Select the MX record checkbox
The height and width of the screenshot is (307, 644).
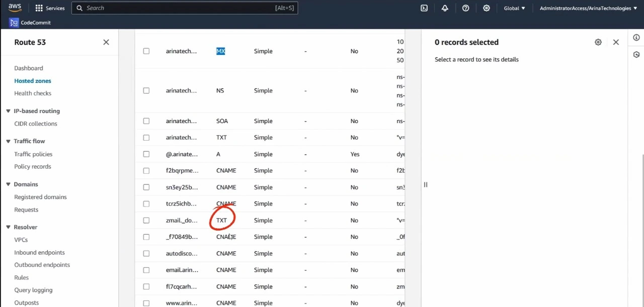coord(146,51)
